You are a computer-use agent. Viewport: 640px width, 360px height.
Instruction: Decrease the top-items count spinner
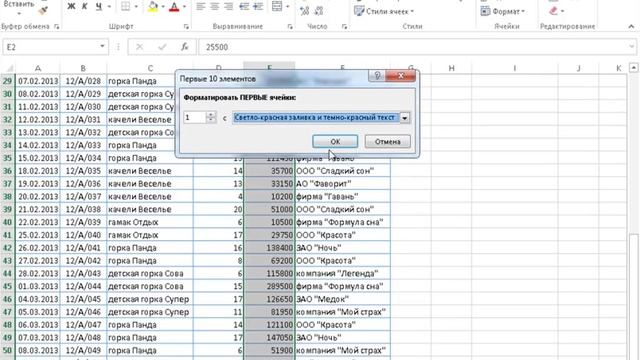[211, 120]
